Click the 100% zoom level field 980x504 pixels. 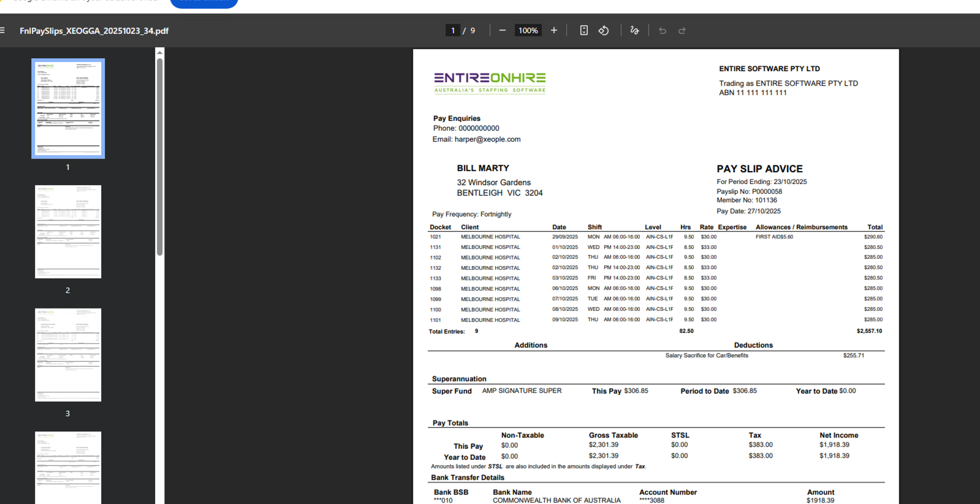tap(528, 30)
